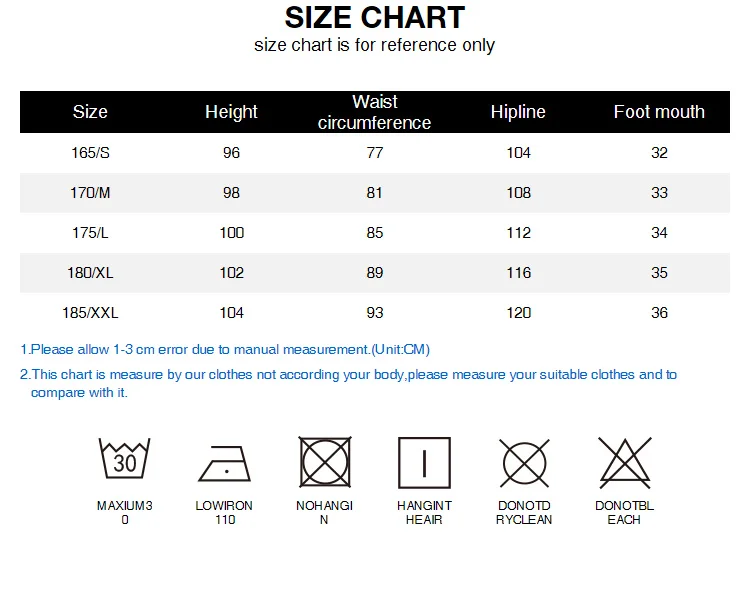Select the 185/XXL size cell

(x=90, y=313)
